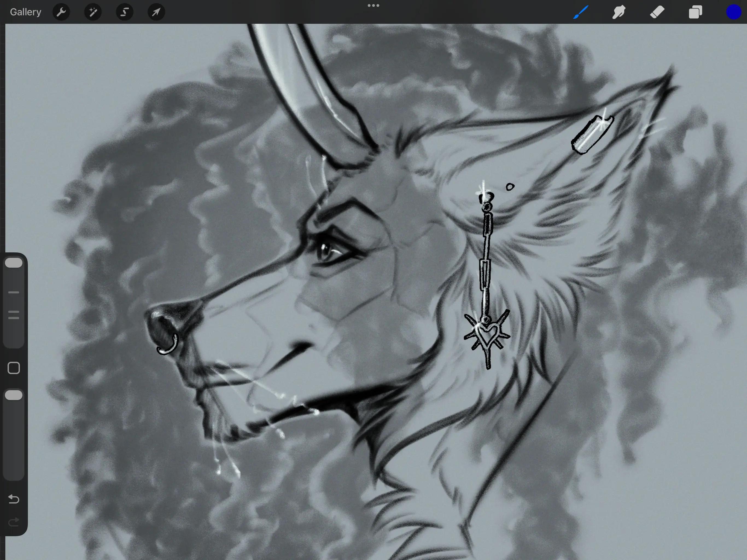Screen dimensions: 747x560
Task: Open the Adjustments magic wand menu
Action: (93, 12)
